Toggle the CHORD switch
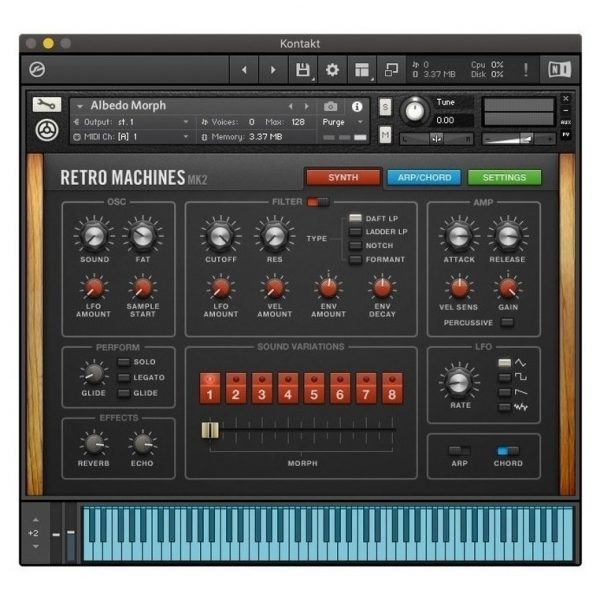 (508, 451)
